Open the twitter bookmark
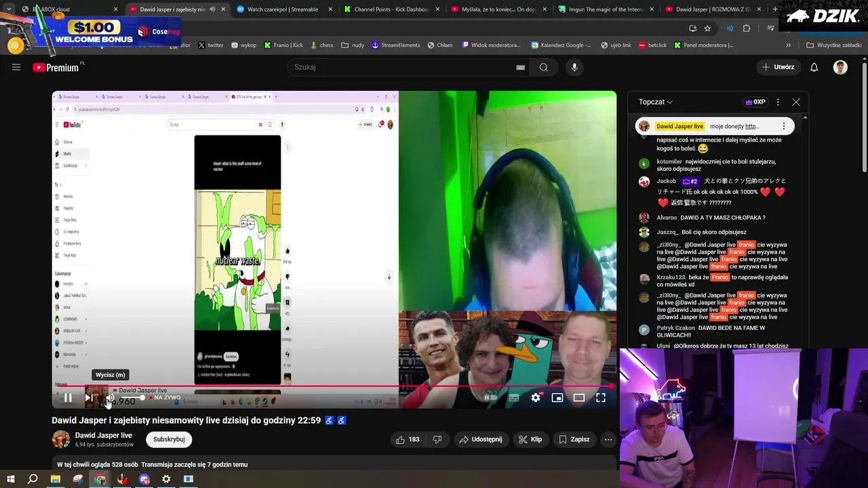868x488 pixels. pos(211,45)
